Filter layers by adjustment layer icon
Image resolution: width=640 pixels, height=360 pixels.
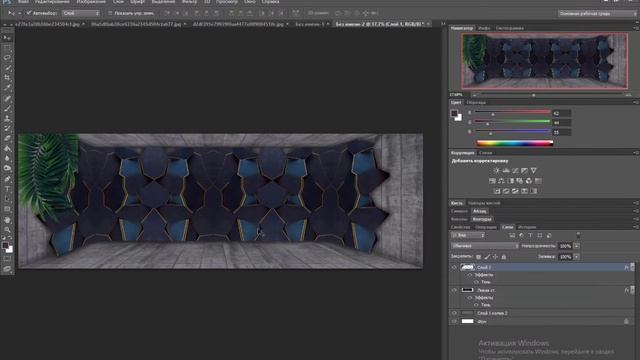[521, 236]
